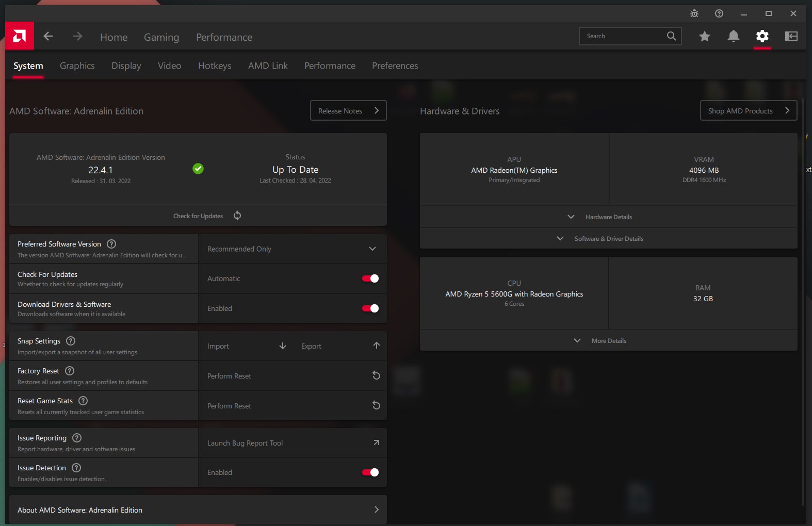
Task: Open the bug report icon in title bar
Action: 694,13
